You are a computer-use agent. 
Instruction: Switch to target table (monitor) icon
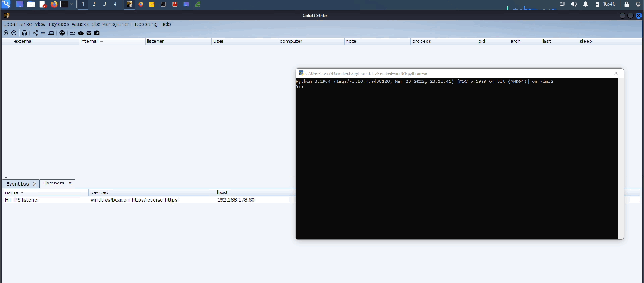[51, 33]
